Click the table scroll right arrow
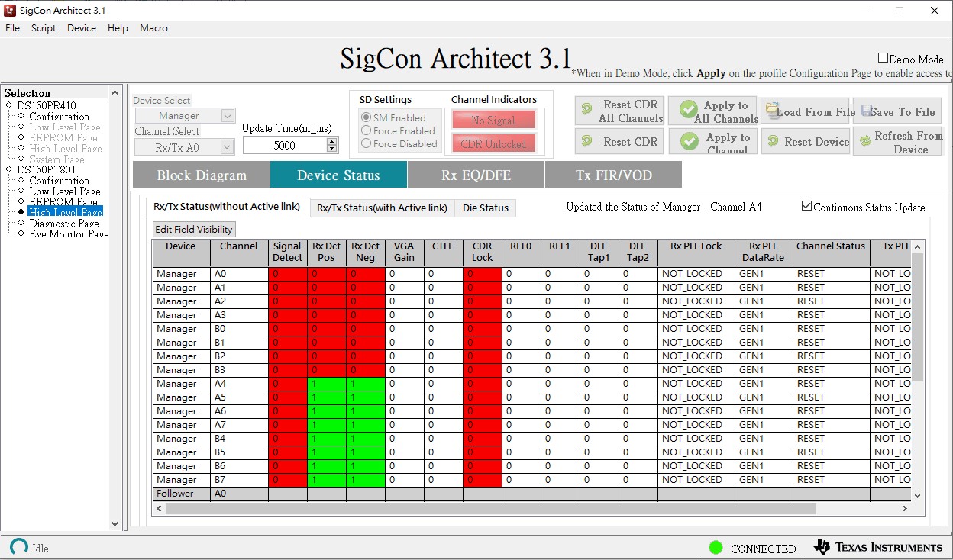 (905, 508)
